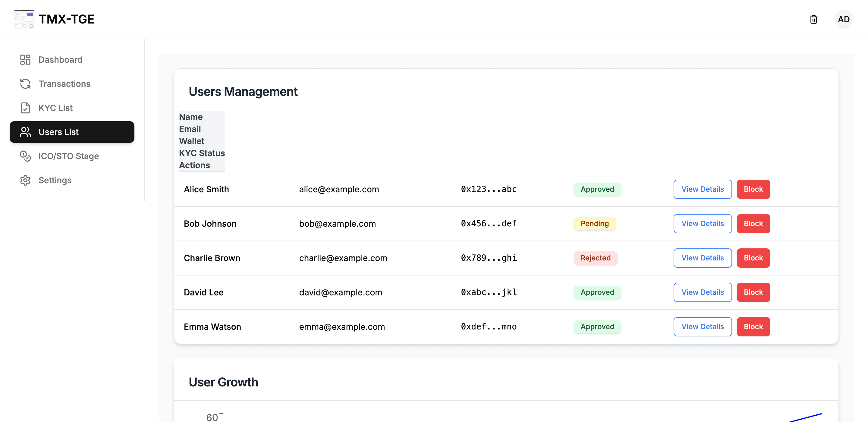Click email alice@example.com

[x=339, y=189]
